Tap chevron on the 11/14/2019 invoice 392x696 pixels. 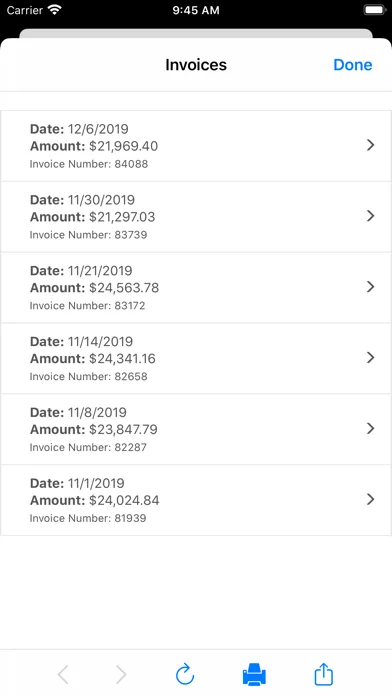coord(371,357)
